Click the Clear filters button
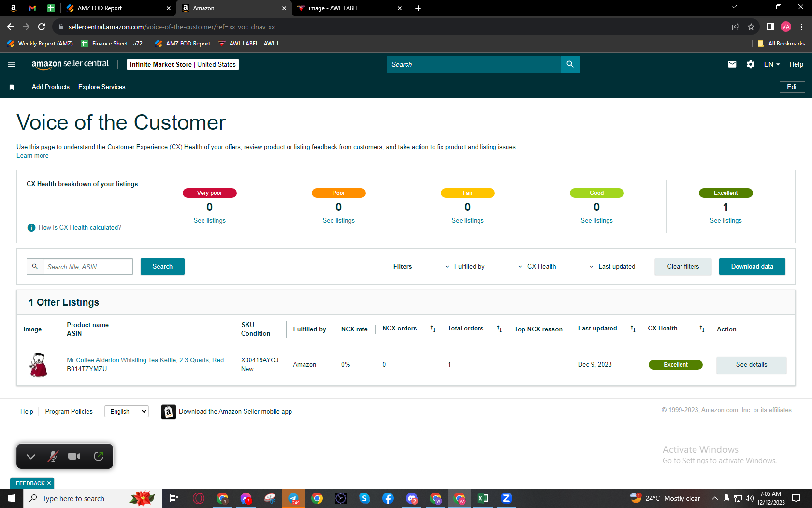Viewport: 812px width, 508px height. pos(683,267)
